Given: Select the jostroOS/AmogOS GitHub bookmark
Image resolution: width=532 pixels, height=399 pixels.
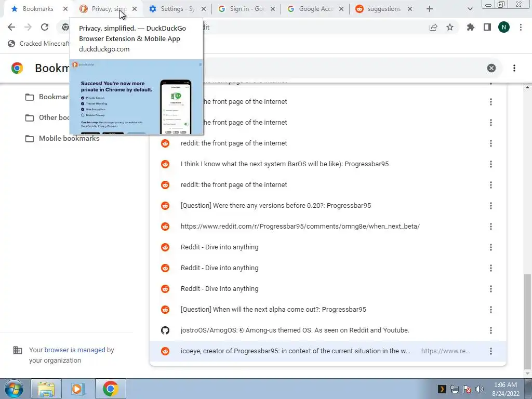Looking at the screenshot, I should [x=328, y=330].
